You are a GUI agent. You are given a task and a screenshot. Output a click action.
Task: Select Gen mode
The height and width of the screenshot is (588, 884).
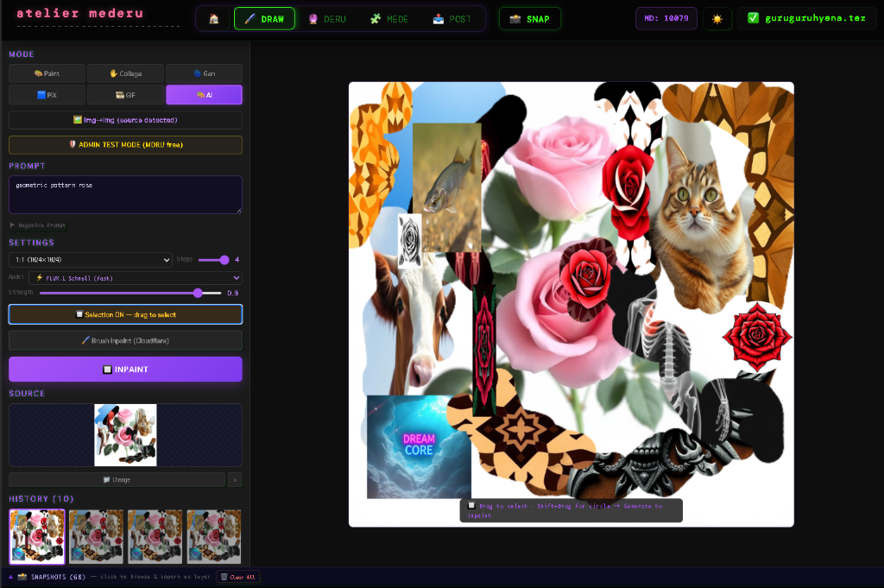[204, 73]
